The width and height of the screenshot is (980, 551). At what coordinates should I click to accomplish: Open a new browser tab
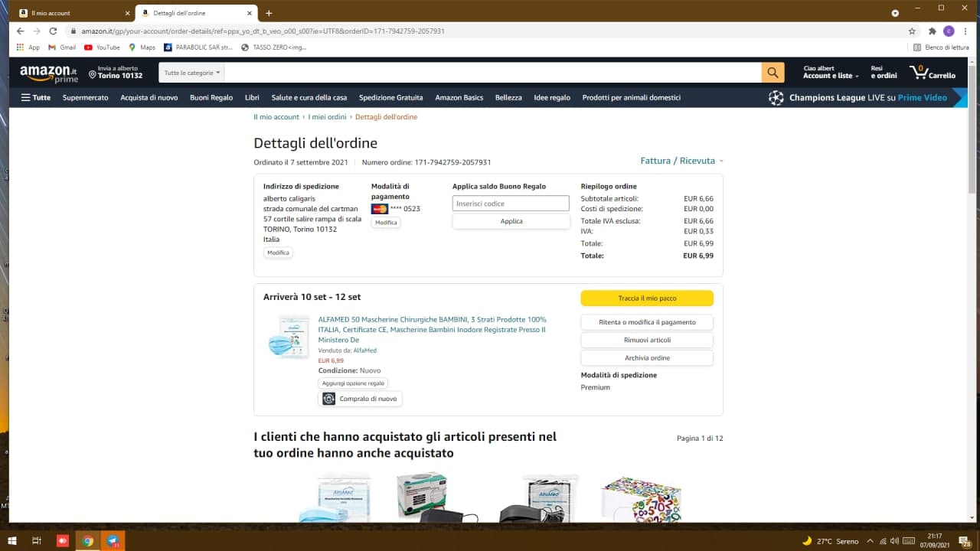click(x=269, y=13)
